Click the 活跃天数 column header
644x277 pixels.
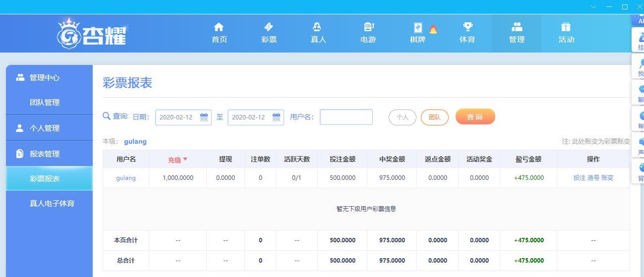(297, 159)
